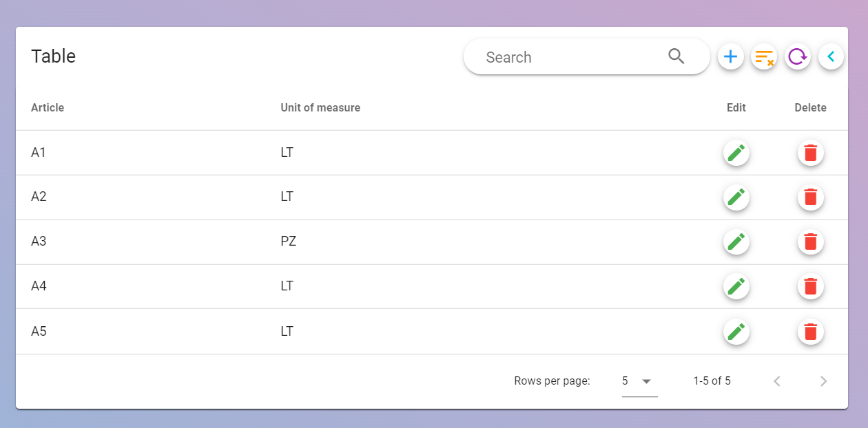
Task: Edit article A3 with pencil icon
Action: coord(736,242)
